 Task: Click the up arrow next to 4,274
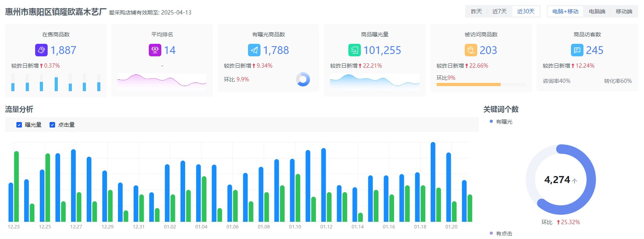[x=574, y=181]
